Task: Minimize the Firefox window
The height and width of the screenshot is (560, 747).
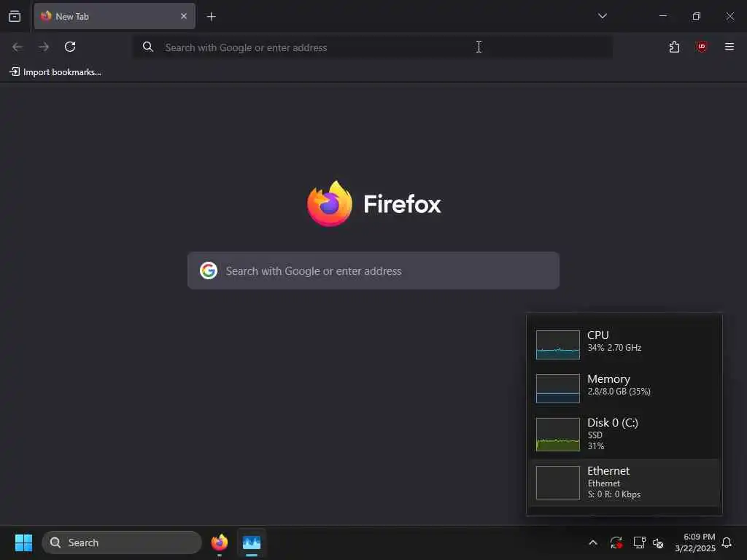Action: [662, 16]
